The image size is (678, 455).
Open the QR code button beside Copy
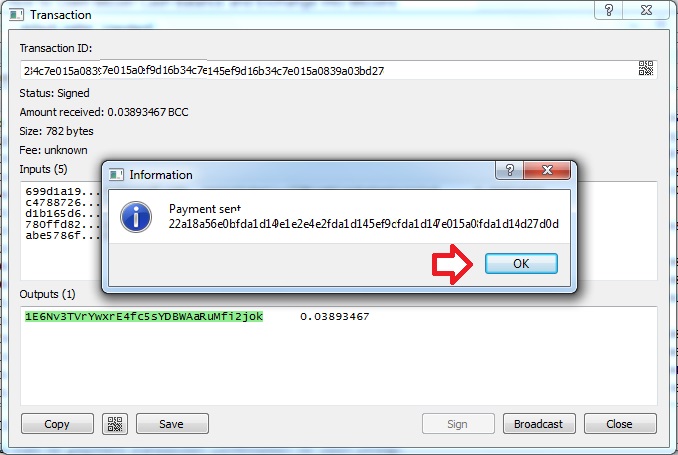[x=115, y=424]
